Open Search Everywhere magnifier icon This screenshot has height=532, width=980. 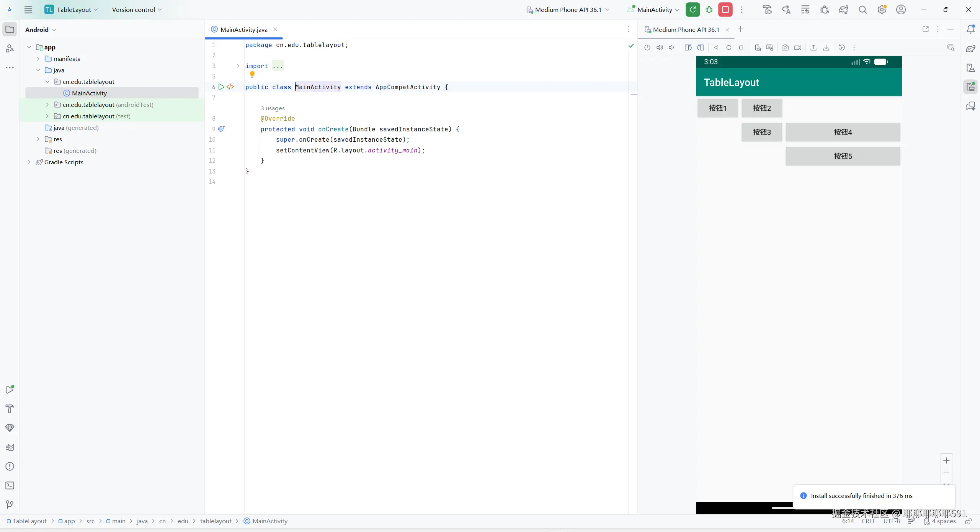tap(862, 10)
